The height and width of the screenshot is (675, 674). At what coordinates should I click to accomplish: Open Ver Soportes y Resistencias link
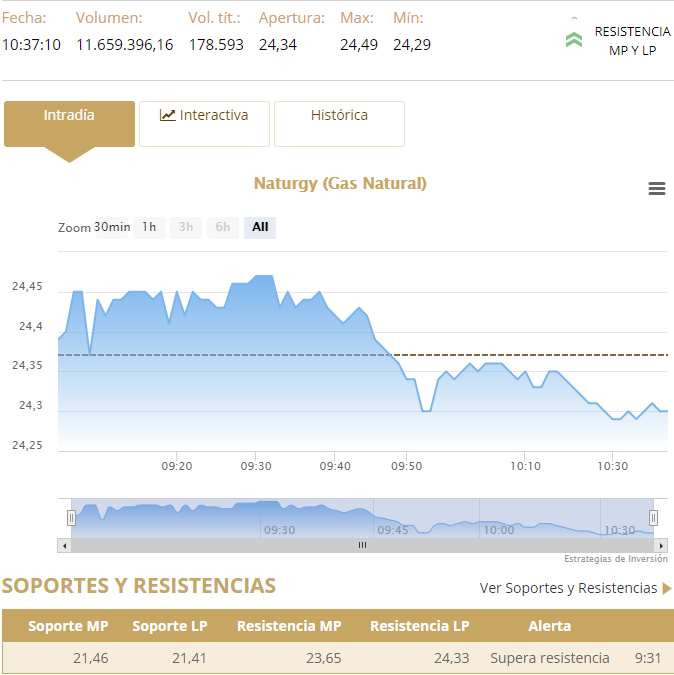568,588
